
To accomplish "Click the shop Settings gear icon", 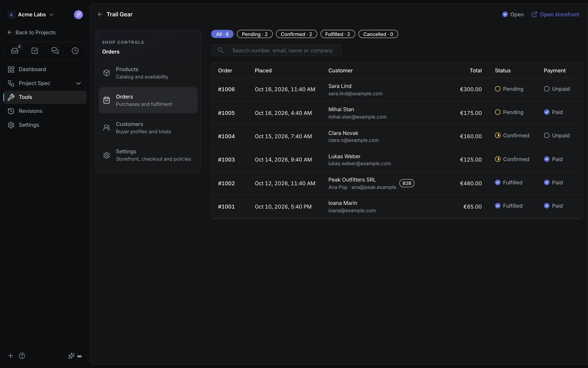I will point(106,155).
